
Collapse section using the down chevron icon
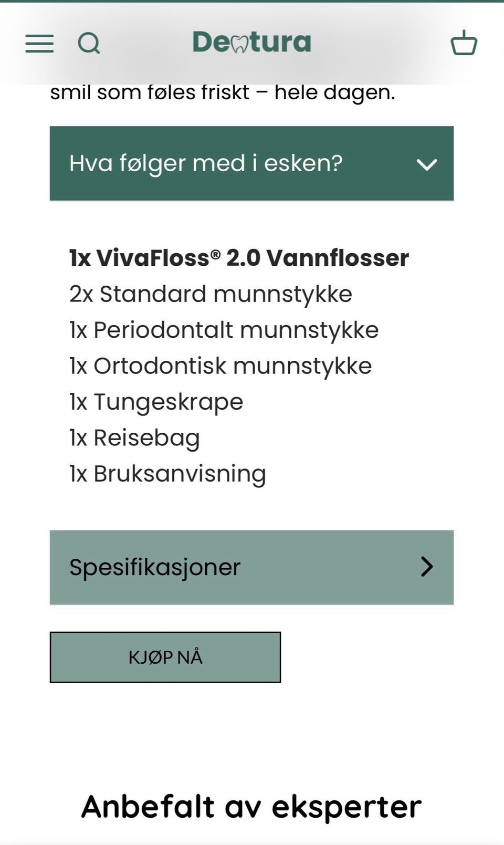pyautogui.click(x=426, y=164)
